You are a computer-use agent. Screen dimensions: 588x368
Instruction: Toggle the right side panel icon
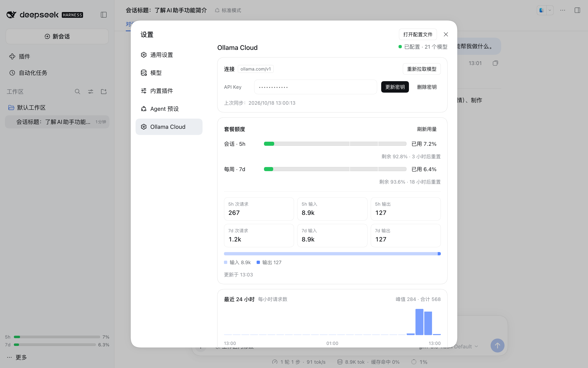578,10
